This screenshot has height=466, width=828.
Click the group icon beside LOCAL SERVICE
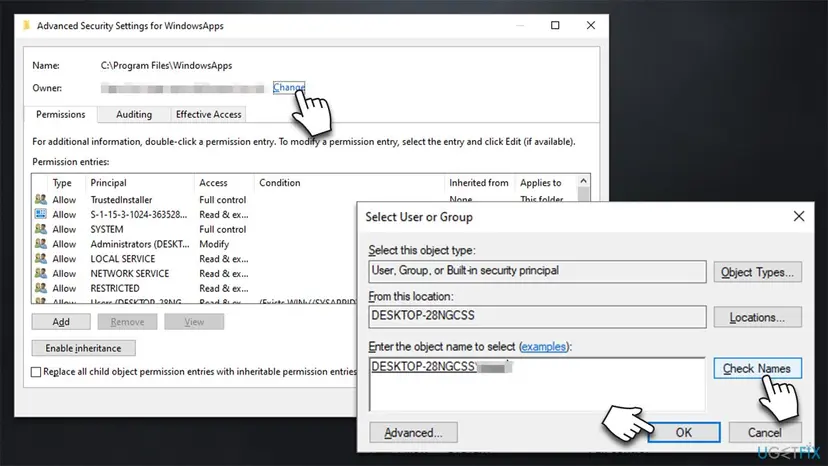41,258
